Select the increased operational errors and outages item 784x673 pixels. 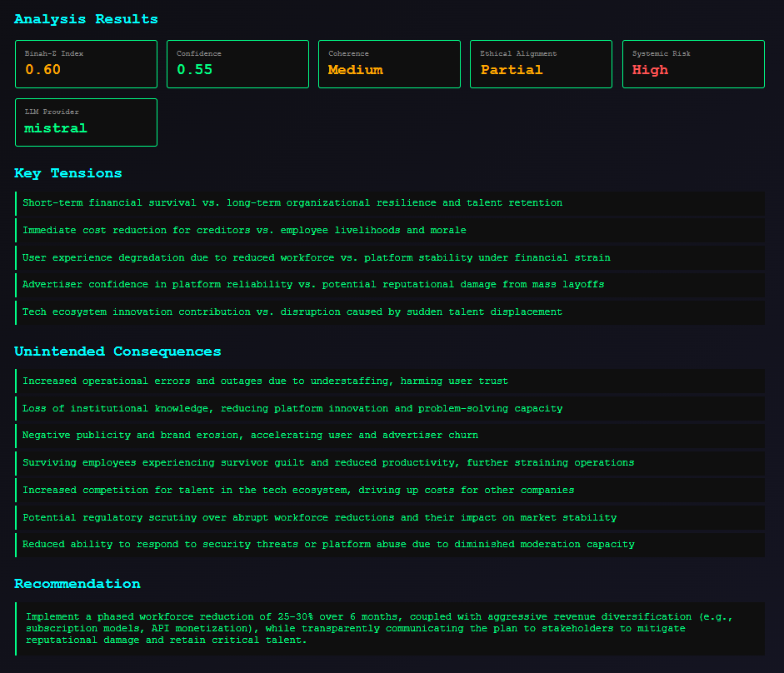click(265, 381)
